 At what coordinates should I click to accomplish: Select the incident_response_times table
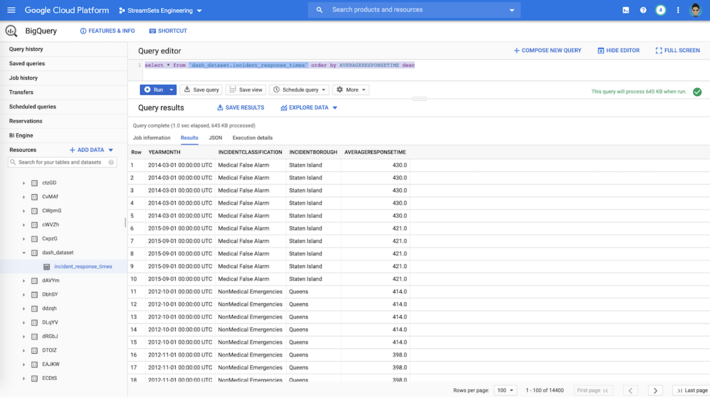(x=83, y=267)
